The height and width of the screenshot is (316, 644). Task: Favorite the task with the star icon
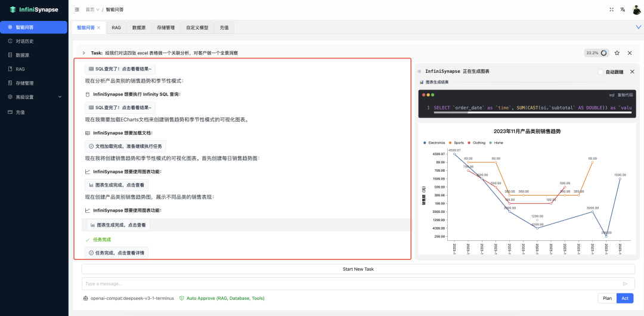click(x=617, y=53)
